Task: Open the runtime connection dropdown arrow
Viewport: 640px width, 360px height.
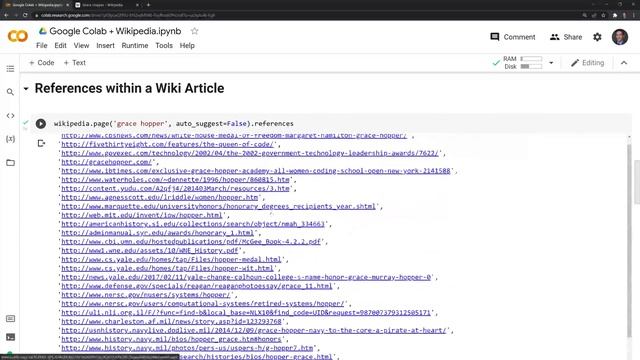Action: [551, 63]
